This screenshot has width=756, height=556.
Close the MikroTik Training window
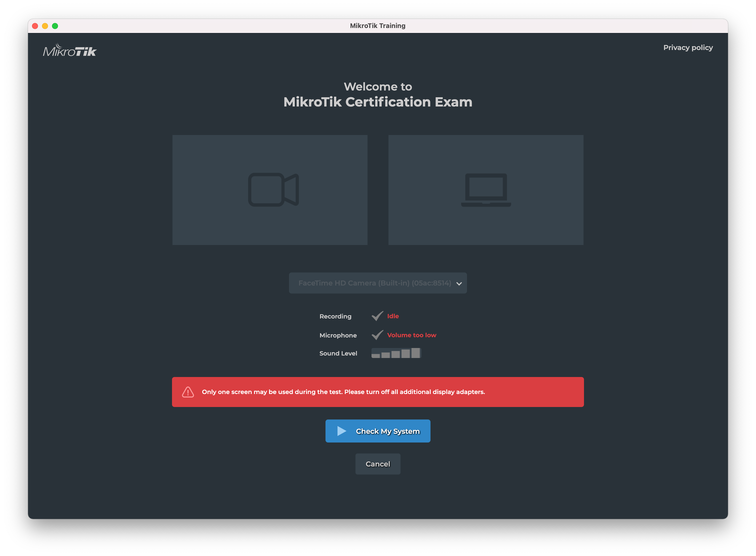point(35,26)
